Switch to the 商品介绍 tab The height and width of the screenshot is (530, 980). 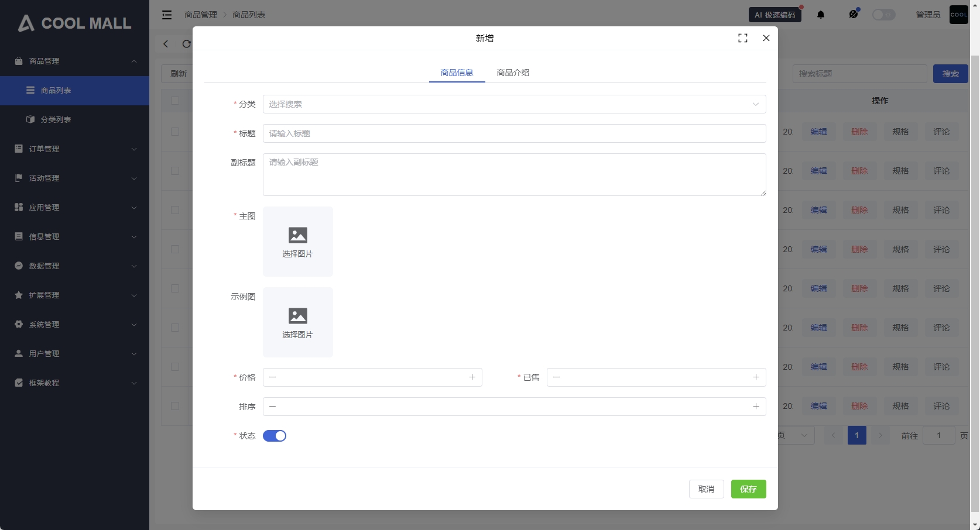513,73
